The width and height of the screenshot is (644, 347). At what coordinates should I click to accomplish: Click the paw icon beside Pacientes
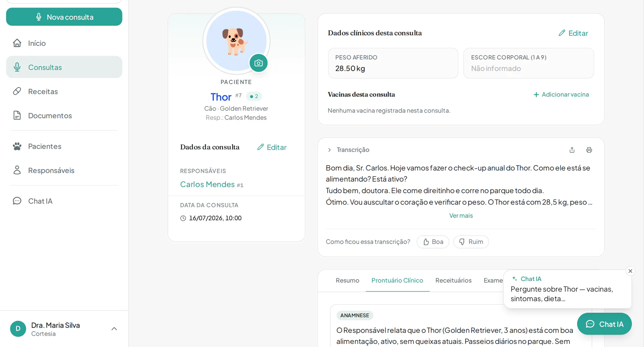(x=17, y=146)
